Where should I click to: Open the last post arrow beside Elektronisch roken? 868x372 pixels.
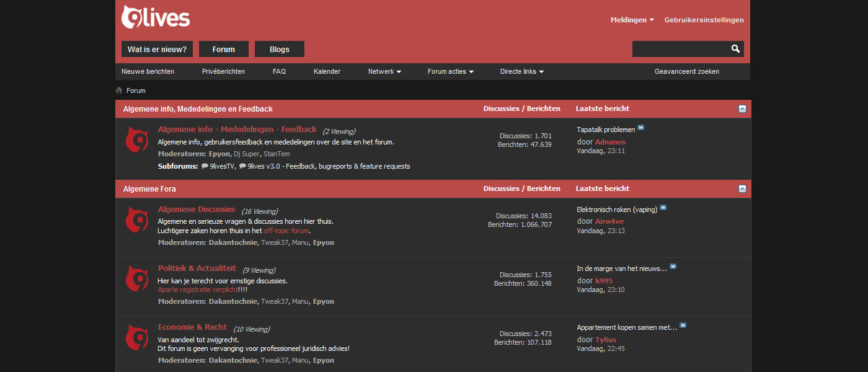click(663, 208)
